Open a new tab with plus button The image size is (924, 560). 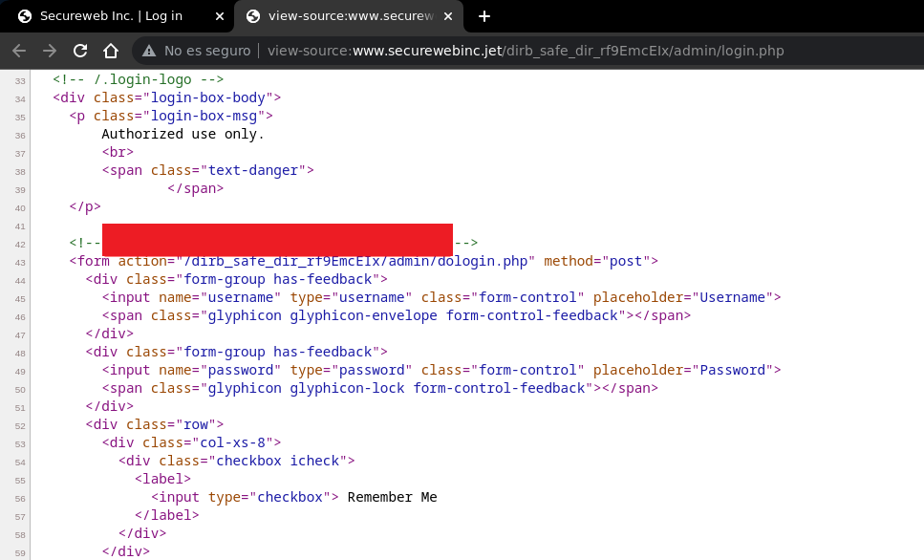(x=484, y=16)
